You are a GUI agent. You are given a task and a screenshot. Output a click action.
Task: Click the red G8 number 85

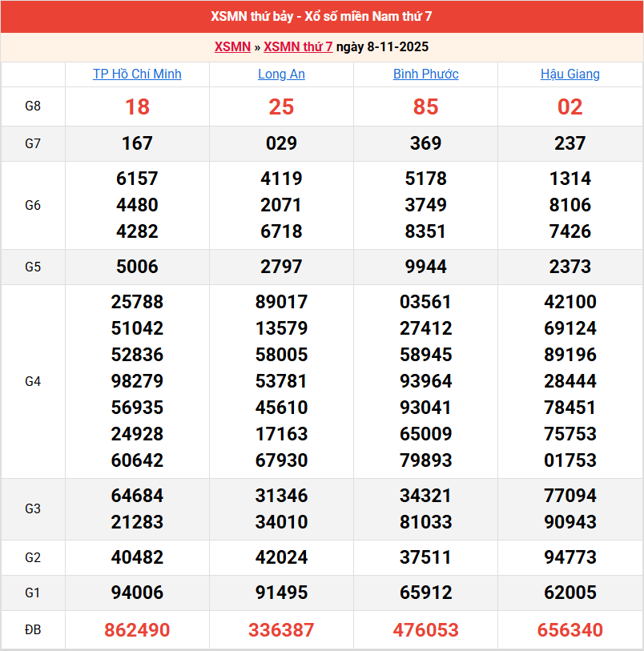(425, 107)
